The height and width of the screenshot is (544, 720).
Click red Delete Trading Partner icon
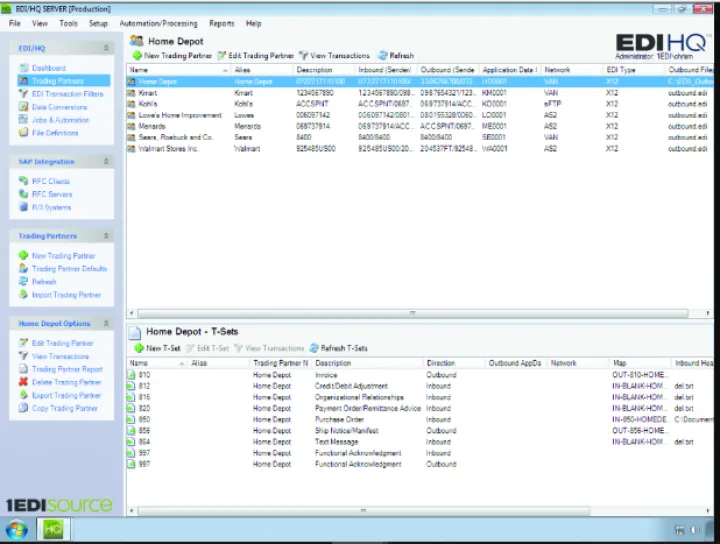point(23,382)
